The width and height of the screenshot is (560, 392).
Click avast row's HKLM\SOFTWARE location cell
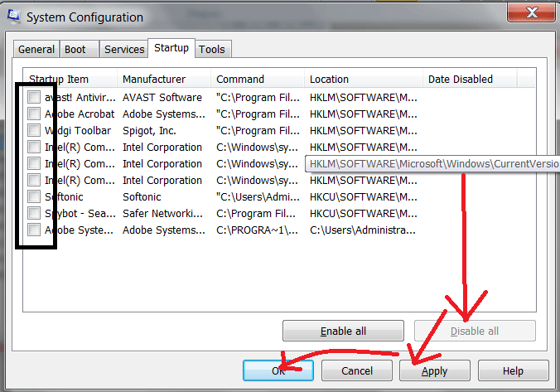(363, 97)
